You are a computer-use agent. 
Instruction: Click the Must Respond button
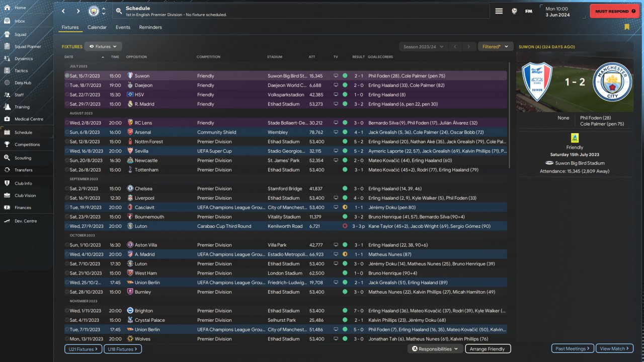tap(614, 11)
